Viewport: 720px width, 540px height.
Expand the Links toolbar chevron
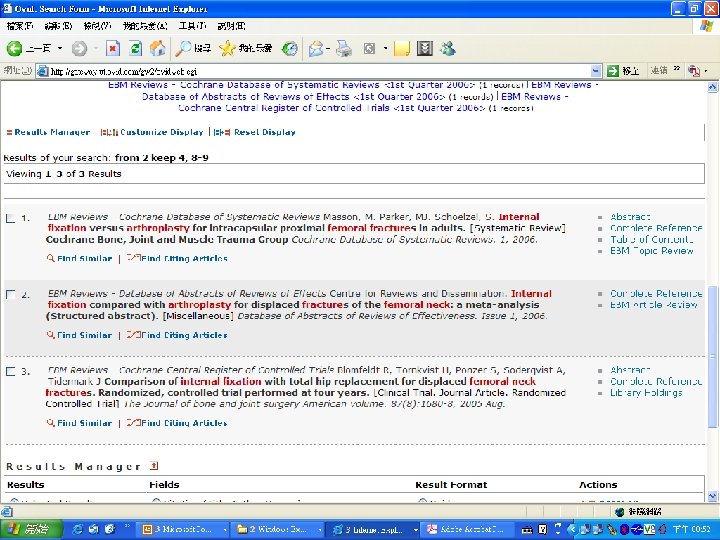click(x=677, y=69)
